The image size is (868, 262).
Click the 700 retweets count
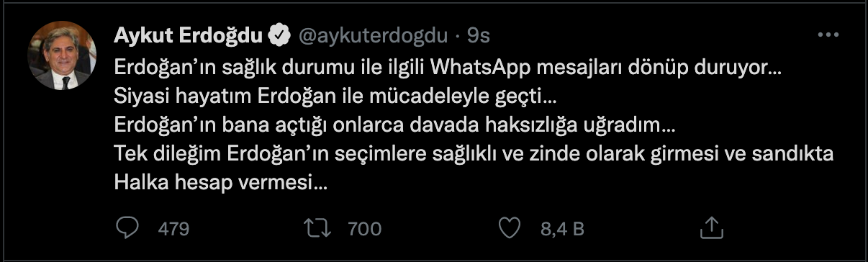[x=364, y=229]
